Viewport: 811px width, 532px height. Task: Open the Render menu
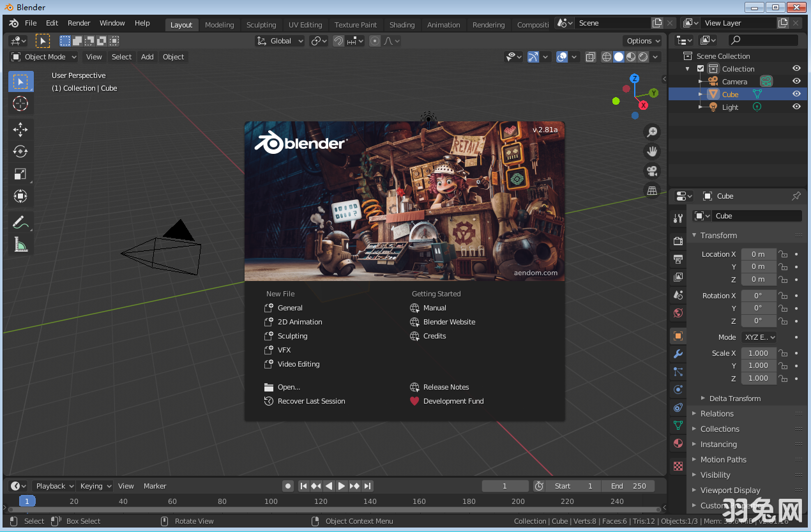coord(79,23)
